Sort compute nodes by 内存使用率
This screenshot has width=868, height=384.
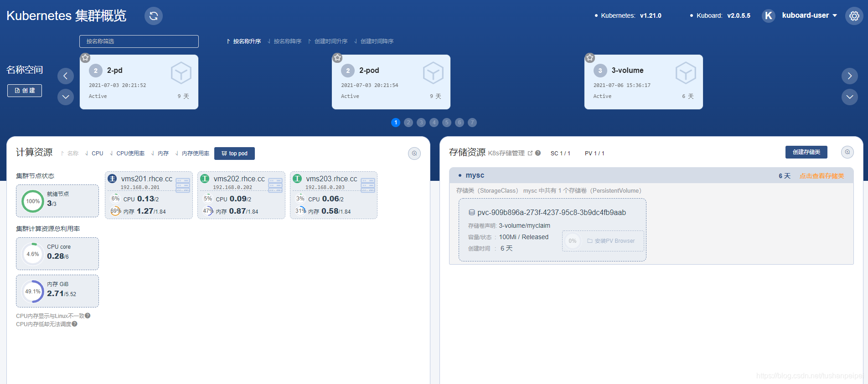(192, 154)
